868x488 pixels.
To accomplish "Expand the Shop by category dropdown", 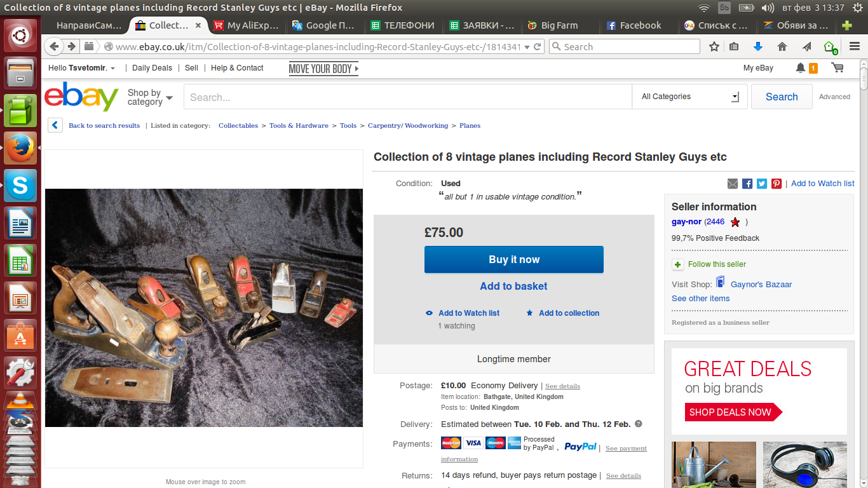I will [150, 97].
